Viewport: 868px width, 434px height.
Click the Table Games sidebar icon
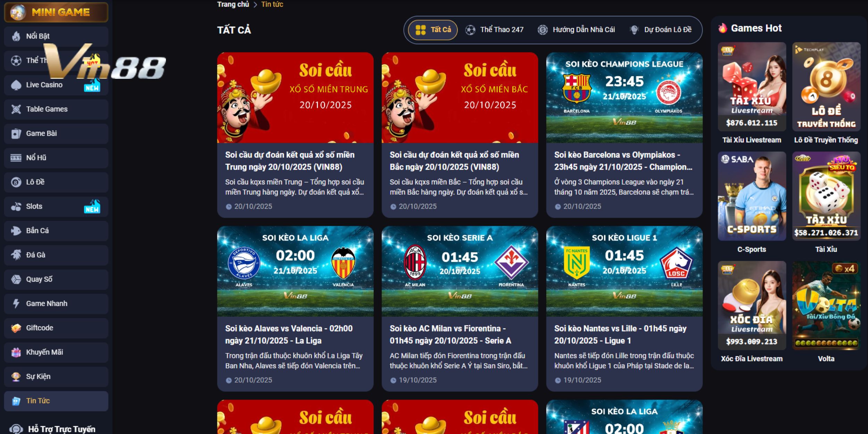16,109
